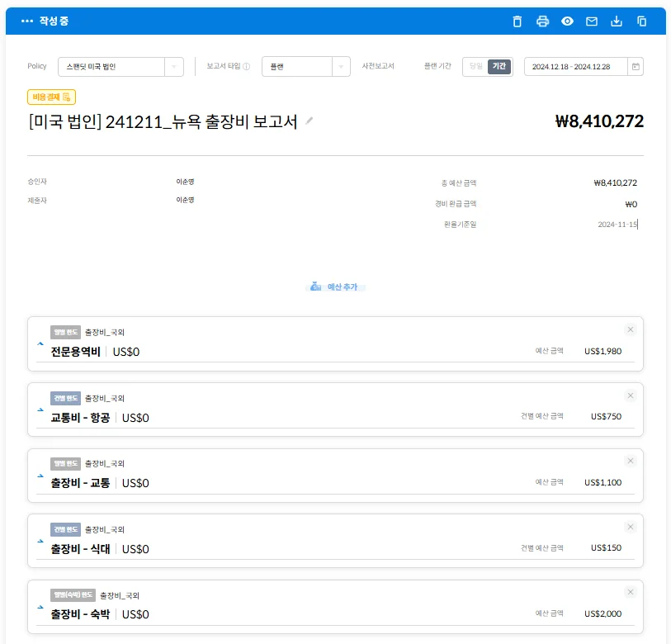The height and width of the screenshot is (644, 671).
Task: Click the 예산 추가 button
Action: (x=335, y=286)
